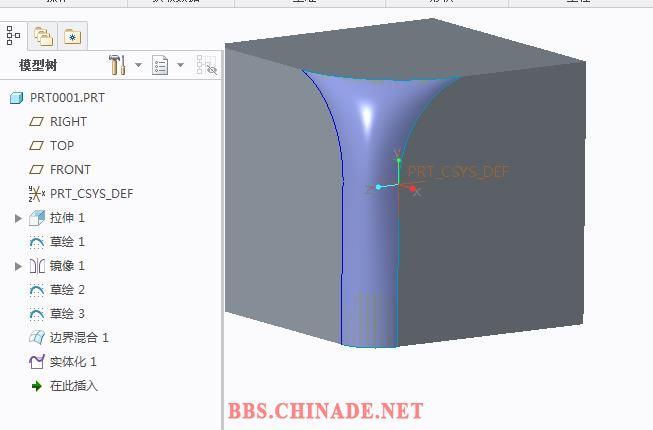653x430 pixels.
Task: Toggle the tree filter visibility icon
Action: 207,65
